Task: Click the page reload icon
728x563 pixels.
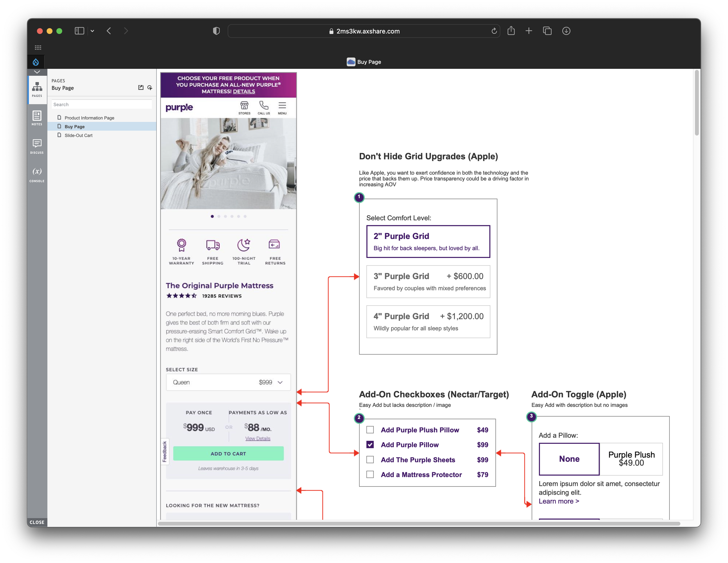Action: pyautogui.click(x=494, y=31)
